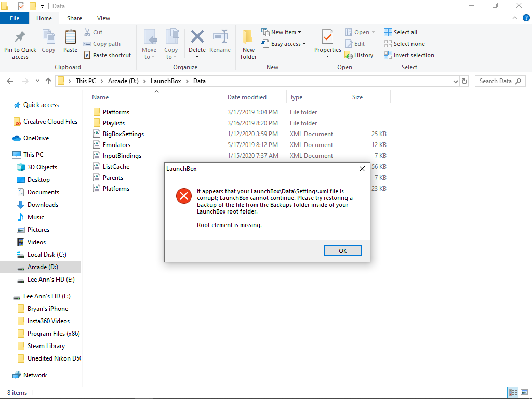Switch to the Home ribbon tab

pos(44,18)
